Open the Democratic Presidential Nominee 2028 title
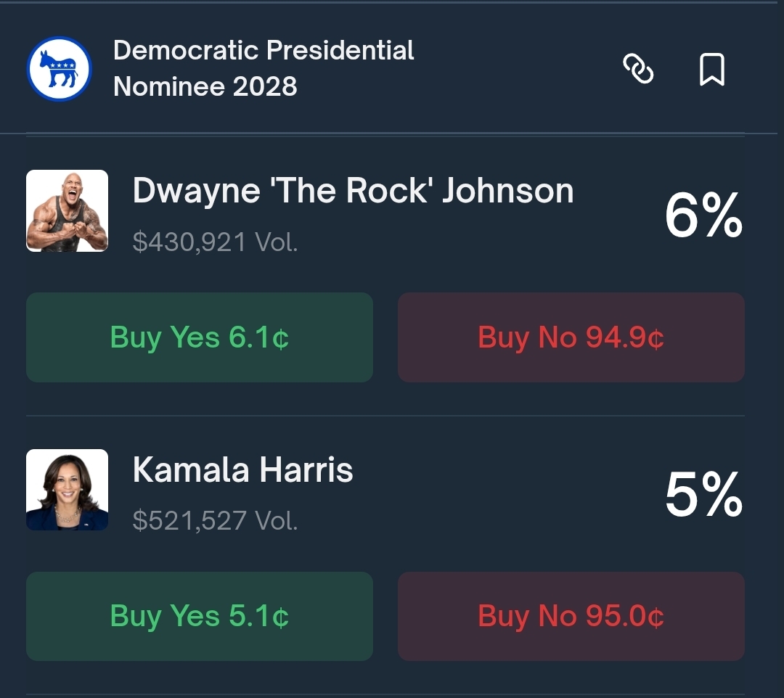The image size is (784, 698). click(264, 68)
